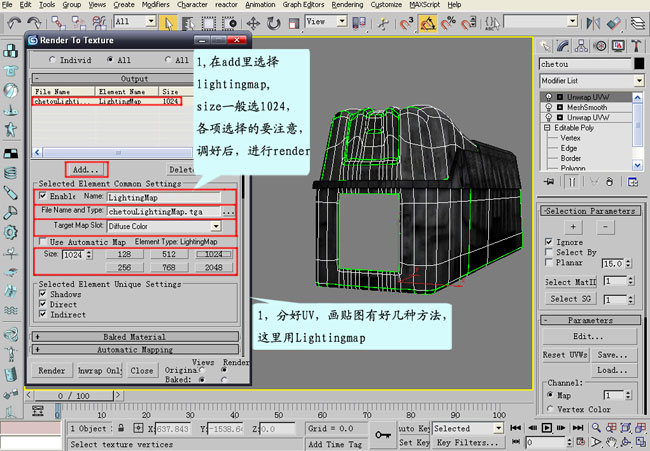The image size is (650, 451).
Task: Collapse the Editable Poly tree node
Action: pos(547,128)
